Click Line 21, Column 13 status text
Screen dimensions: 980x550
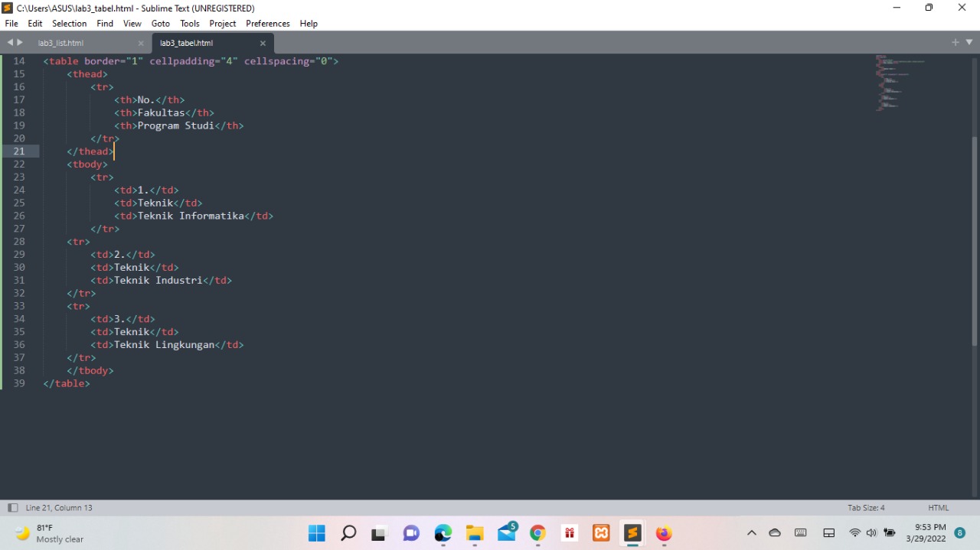[x=59, y=508]
